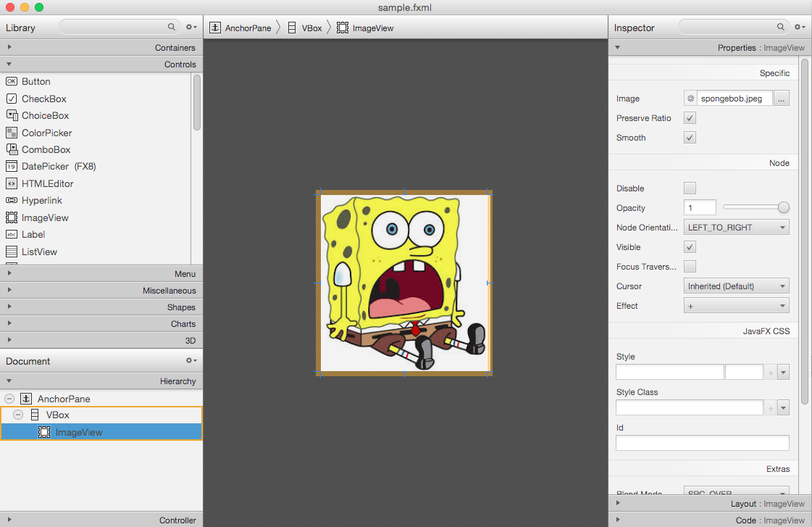The width and height of the screenshot is (812, 527).
Task: Collapse the VBox node in Hierarchy
Action: click(18, 415)
